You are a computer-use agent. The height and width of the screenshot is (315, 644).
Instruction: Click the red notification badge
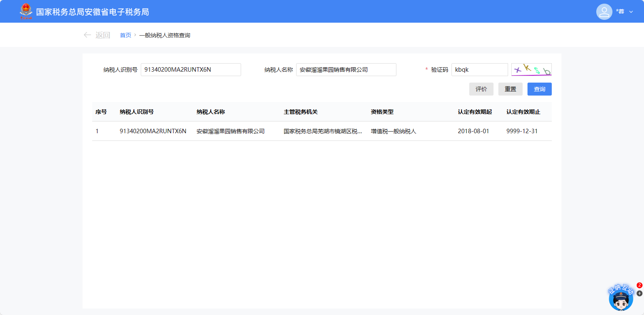[x=640, y=285]
